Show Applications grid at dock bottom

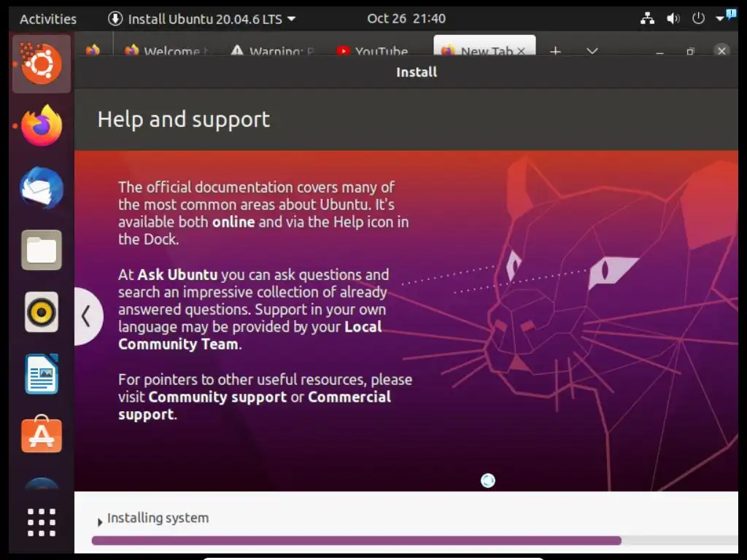(42, 522)
